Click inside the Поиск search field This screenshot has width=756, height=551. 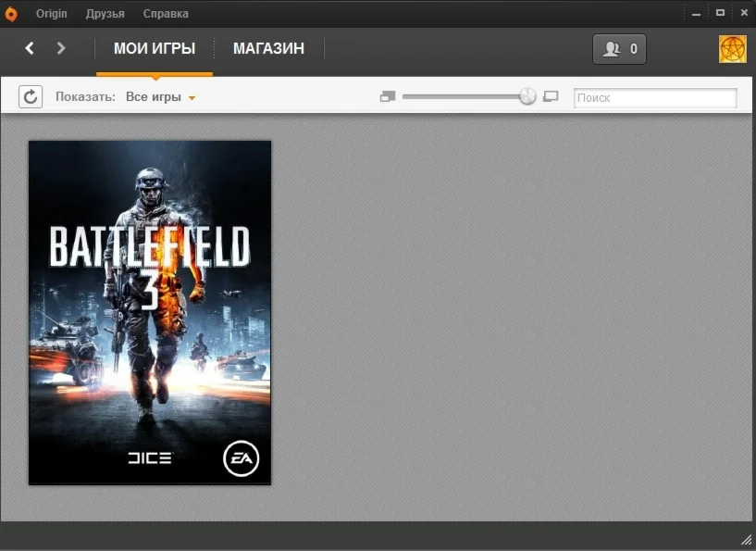654,97
